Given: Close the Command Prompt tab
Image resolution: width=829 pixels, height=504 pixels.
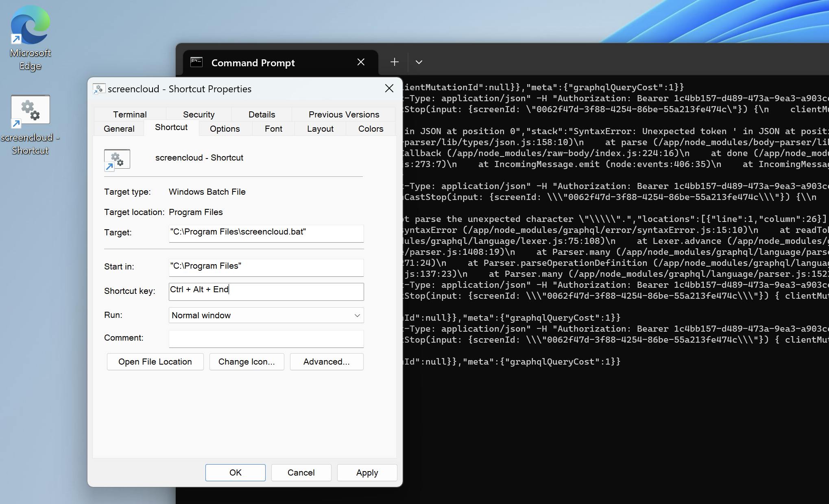Looking at the screenshot, I should pyautogui.click(x=361, y=62).
